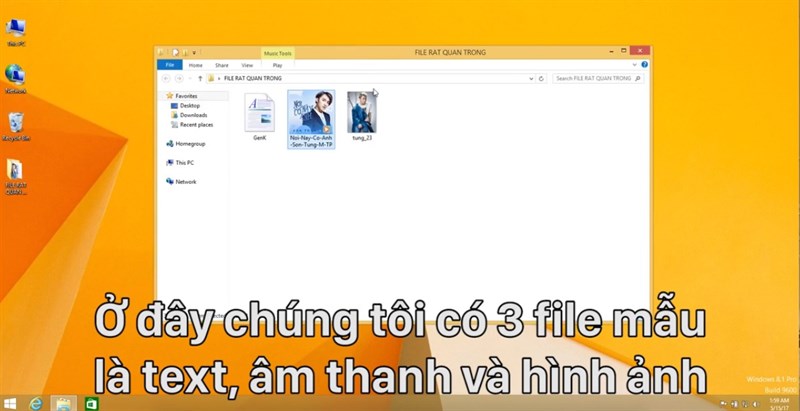Click the New Folder quick access icon

coord(185,53)
